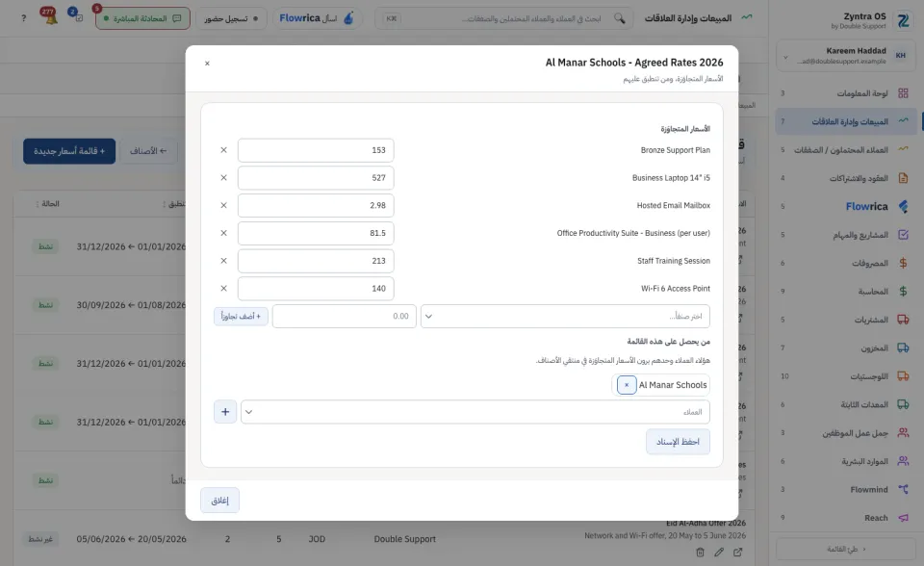924x566 pixels.
Task: Open the item selection dropdown
Action: click(x=565, y=317)
